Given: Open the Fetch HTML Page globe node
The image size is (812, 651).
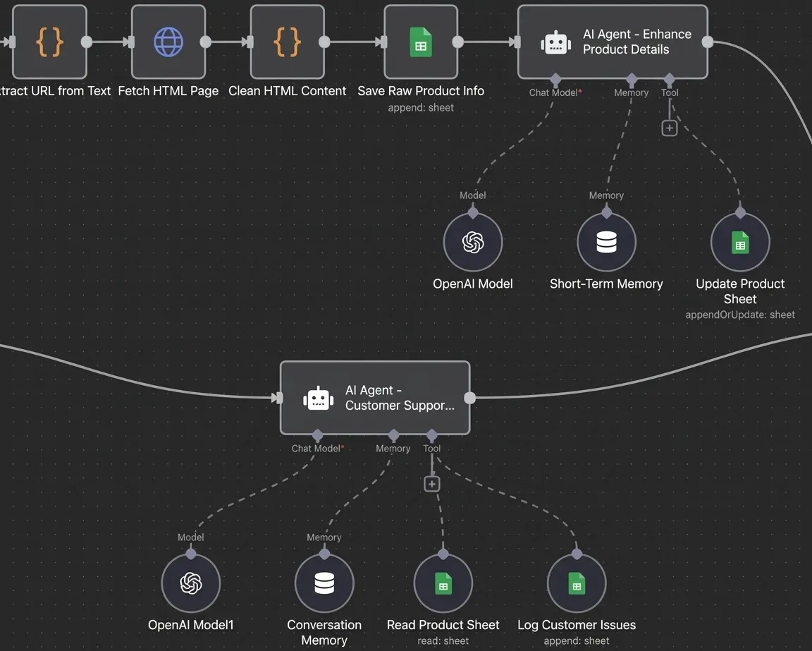Looking at the screenshot, I should [168, 42].
